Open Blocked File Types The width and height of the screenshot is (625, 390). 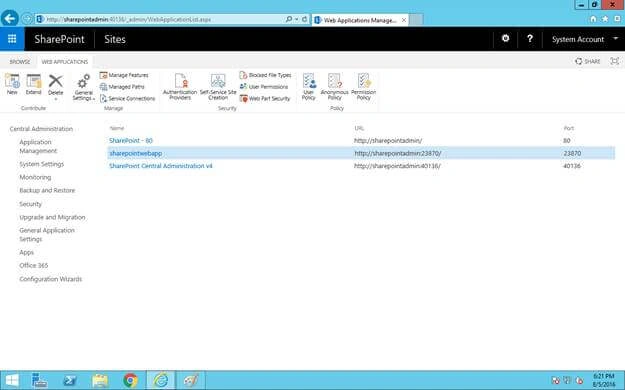[x=265, y=75]
